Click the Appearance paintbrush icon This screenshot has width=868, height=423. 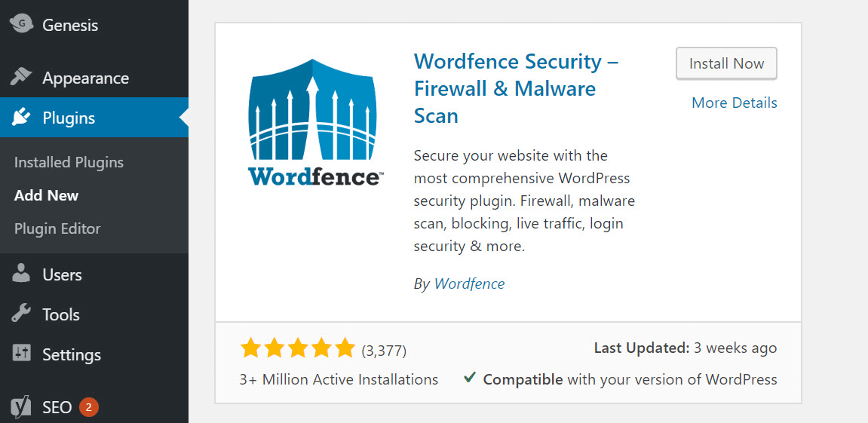(21, 78)
